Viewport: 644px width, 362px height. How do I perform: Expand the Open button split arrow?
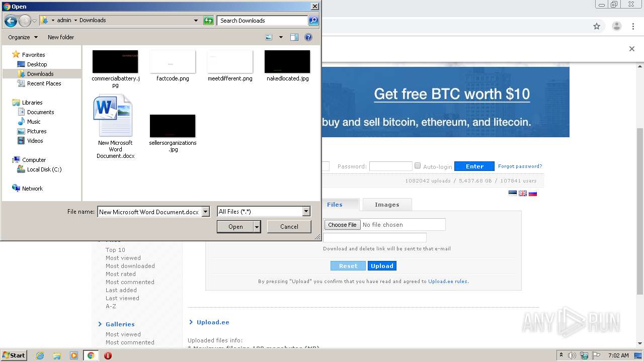257,227
